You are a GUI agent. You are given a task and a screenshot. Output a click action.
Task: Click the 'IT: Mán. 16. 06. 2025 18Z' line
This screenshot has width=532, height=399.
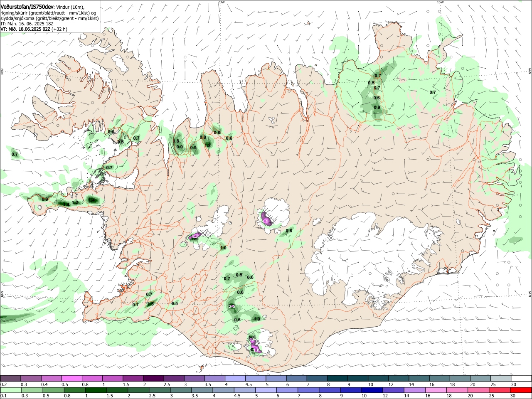[27, 24]
